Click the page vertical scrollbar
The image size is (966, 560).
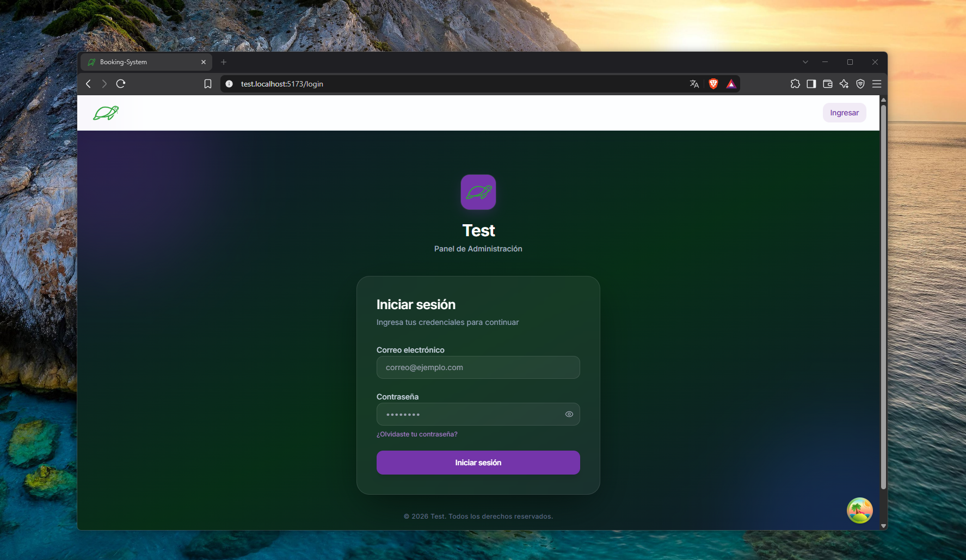coord(883,297)
